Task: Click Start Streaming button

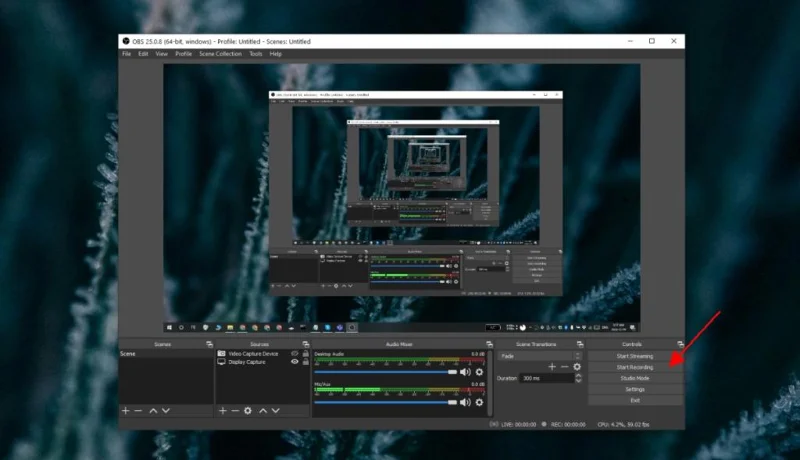Action: [635, 356]
